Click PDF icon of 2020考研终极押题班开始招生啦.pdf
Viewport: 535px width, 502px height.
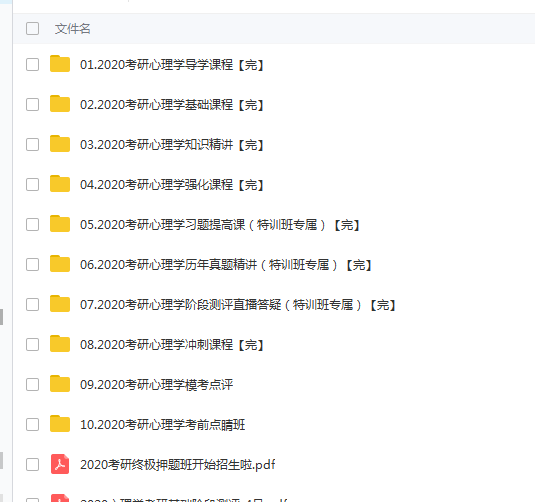[60, 464]
